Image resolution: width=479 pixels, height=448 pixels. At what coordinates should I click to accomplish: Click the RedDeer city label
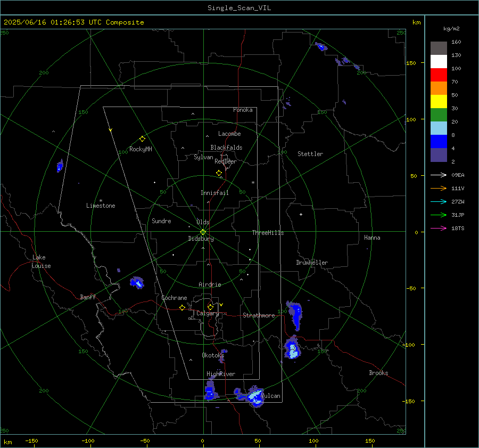226,161
